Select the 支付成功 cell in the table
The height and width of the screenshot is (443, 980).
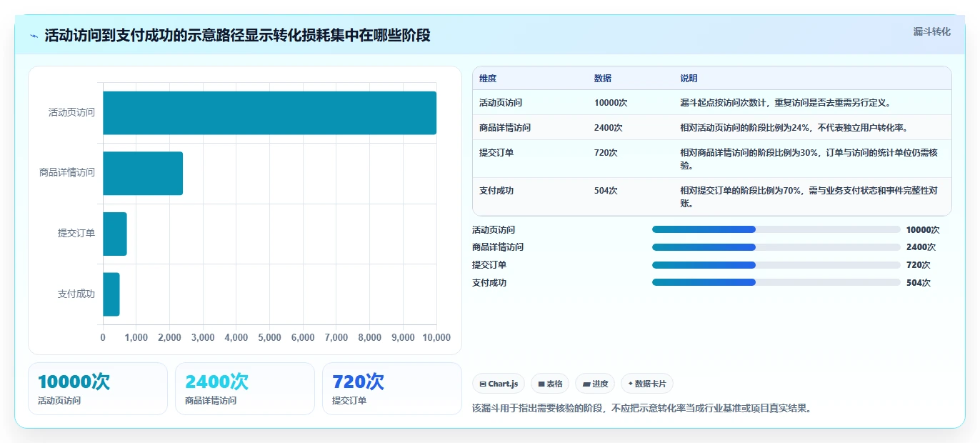click(496, 191)
